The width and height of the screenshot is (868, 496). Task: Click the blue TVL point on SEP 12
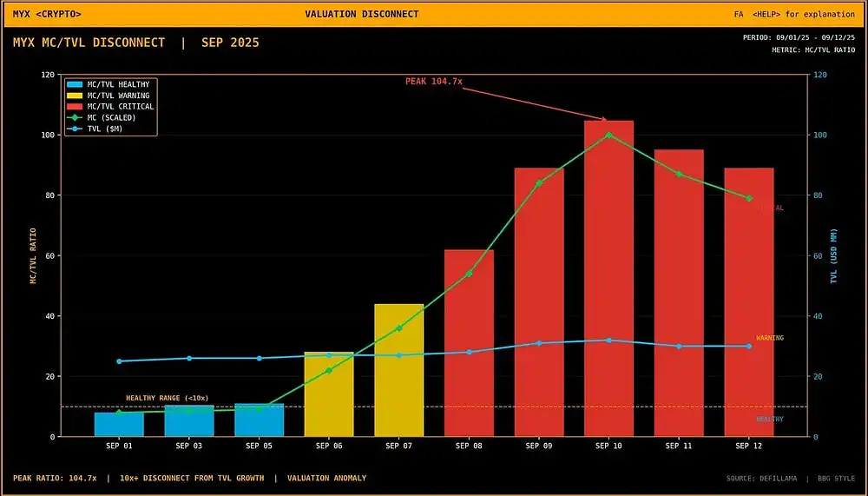coord(749,347)
